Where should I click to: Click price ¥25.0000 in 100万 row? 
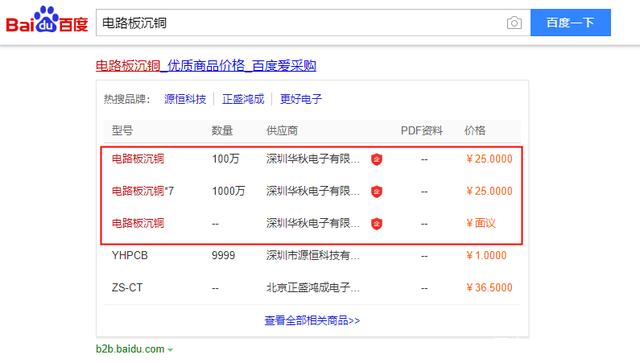click(489, 159)
